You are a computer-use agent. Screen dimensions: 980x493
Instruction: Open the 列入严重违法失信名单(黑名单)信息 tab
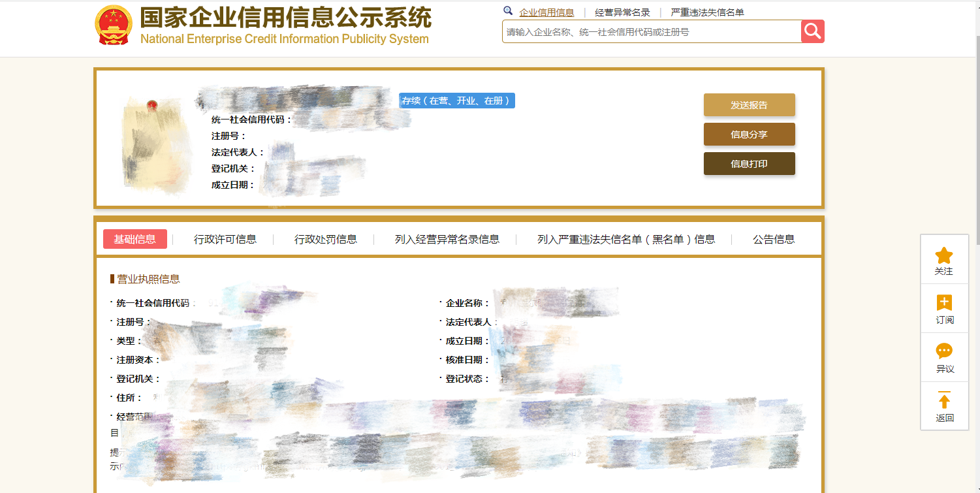(x=626, y=239)
